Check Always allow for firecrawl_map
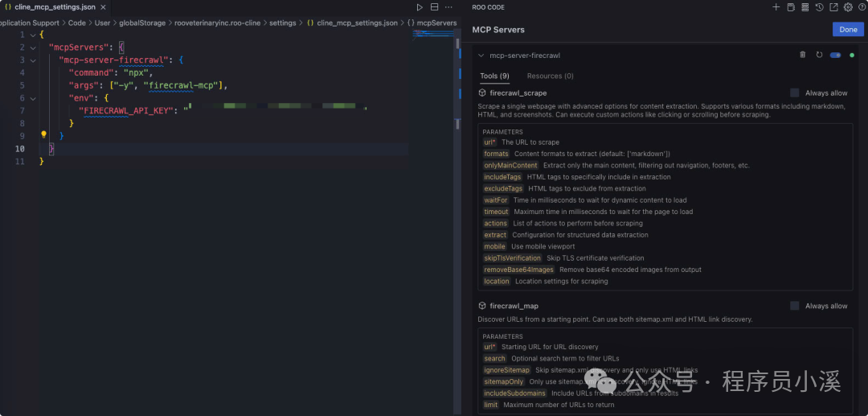 pyautogui.click(x=795, y=306)
